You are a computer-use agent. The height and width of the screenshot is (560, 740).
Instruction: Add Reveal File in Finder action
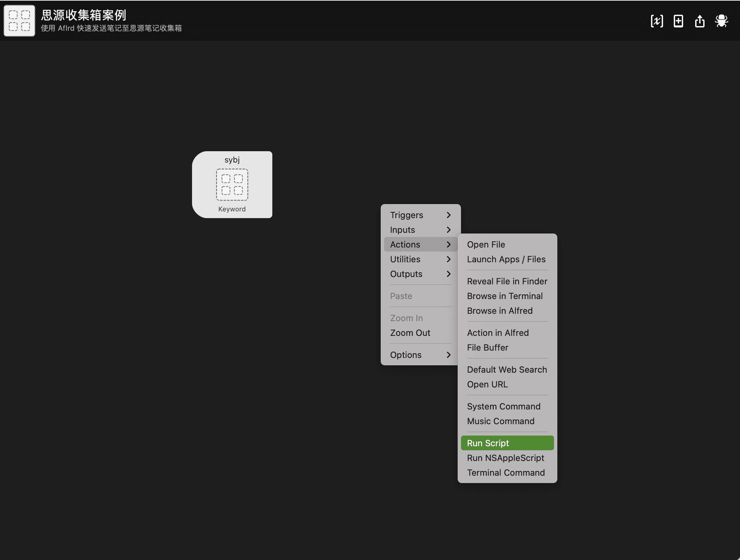[507, 281]
